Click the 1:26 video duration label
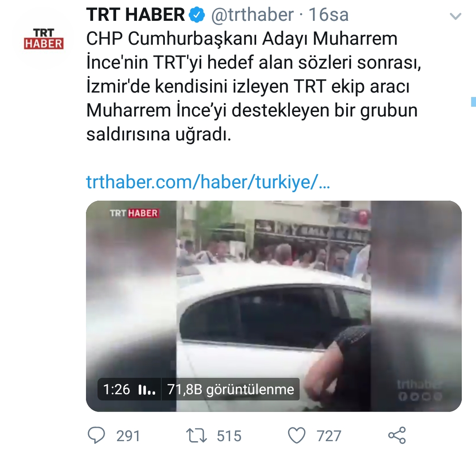Screen dimensions: 476x458 (x=117, y=389)
